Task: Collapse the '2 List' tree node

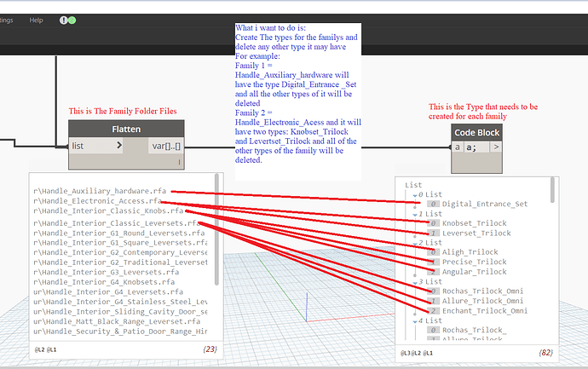Action: point(415,244)
